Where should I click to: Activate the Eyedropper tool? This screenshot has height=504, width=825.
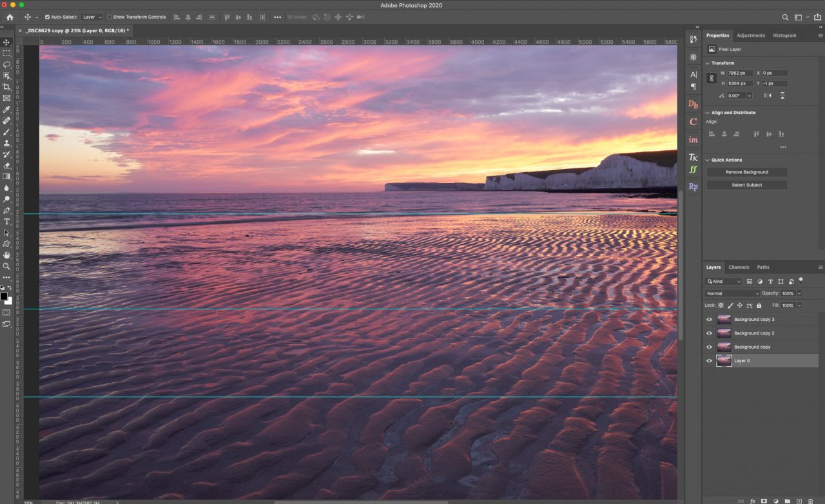pyautogui.click(x=6, y=108)
